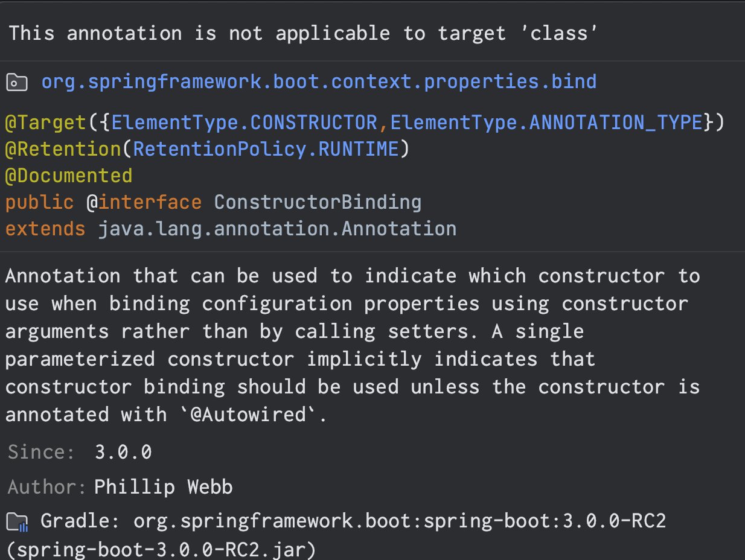Click the author name Phillip Webb

[x=164, y=487]
